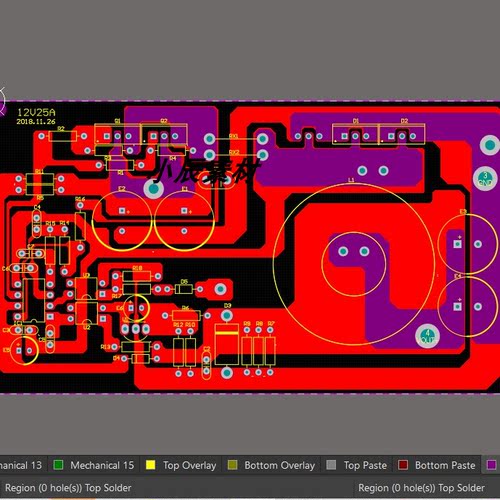Select the Q2 transistor footprint
The width and height of the screenshot is (500, 500).
pyautogui.click(x=164, y=134)
